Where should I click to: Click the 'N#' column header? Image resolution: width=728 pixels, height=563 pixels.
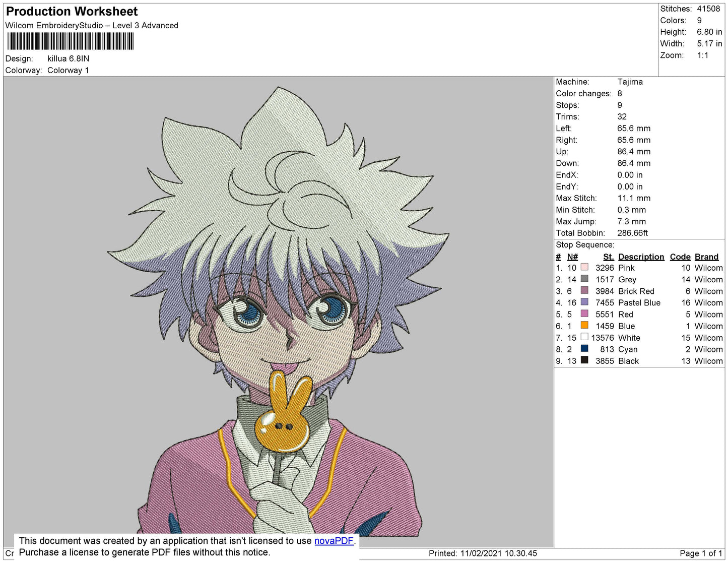tap(572, 257)
